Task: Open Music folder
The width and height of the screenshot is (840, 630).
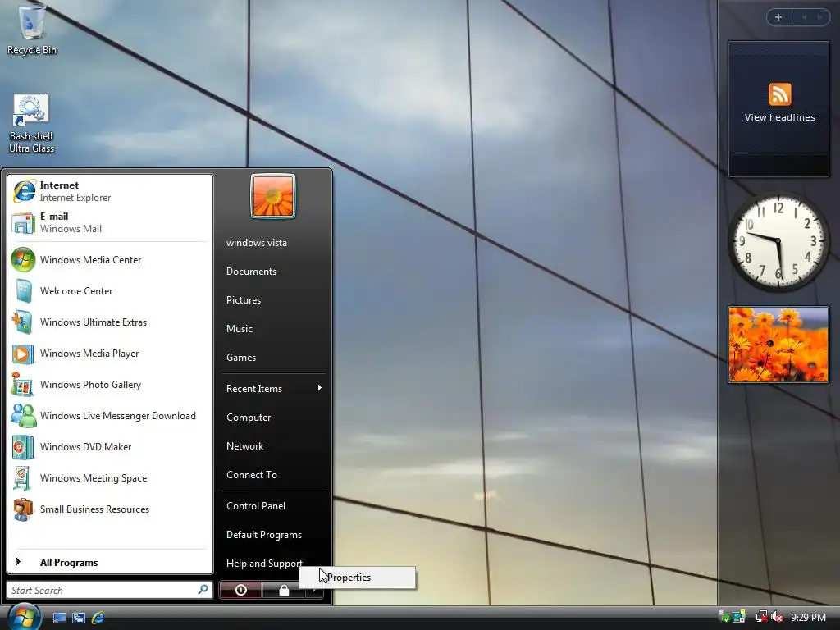Action: pyautogui.click(x=274, y=329)
